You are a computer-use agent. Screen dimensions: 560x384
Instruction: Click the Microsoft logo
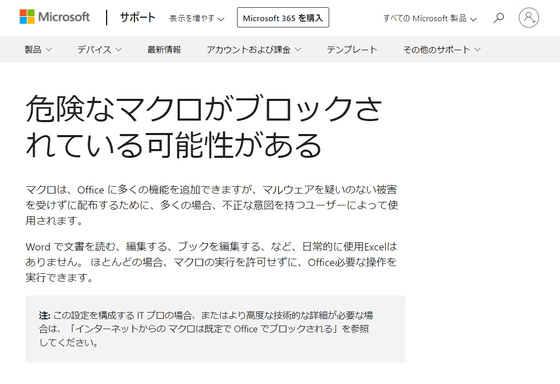54,17
